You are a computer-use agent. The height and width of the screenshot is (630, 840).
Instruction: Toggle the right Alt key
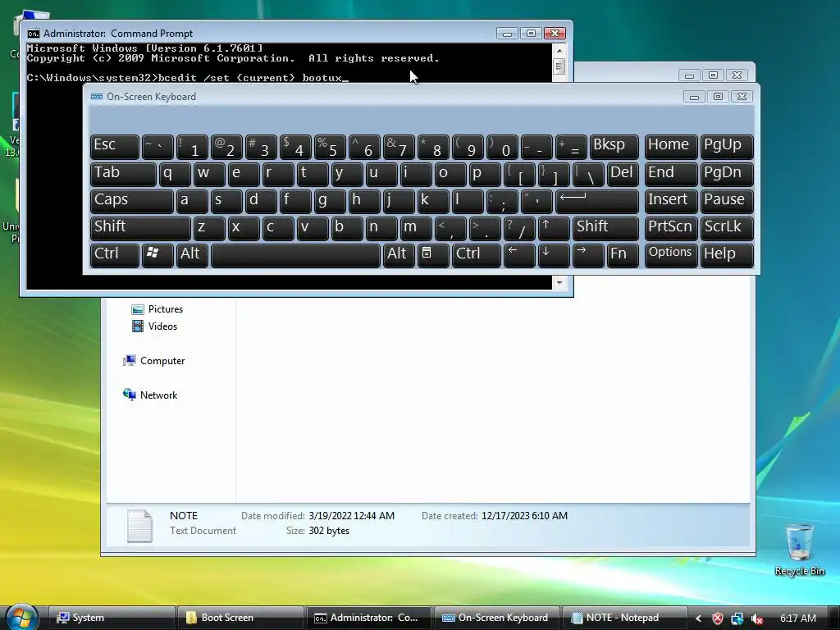(x=399, y=256)
